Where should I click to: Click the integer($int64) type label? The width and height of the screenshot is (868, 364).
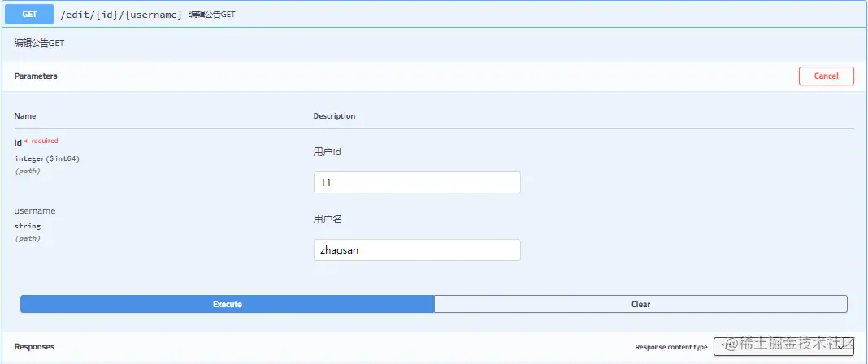tap(47, 158)
